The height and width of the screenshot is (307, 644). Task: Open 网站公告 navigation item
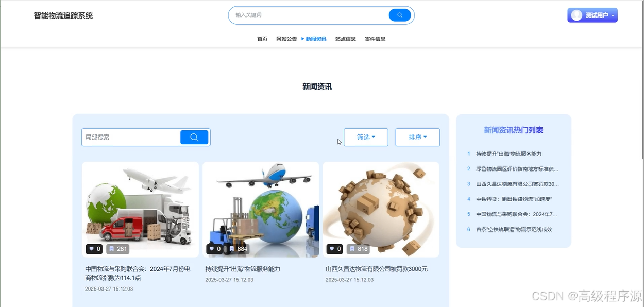point(286,39)
